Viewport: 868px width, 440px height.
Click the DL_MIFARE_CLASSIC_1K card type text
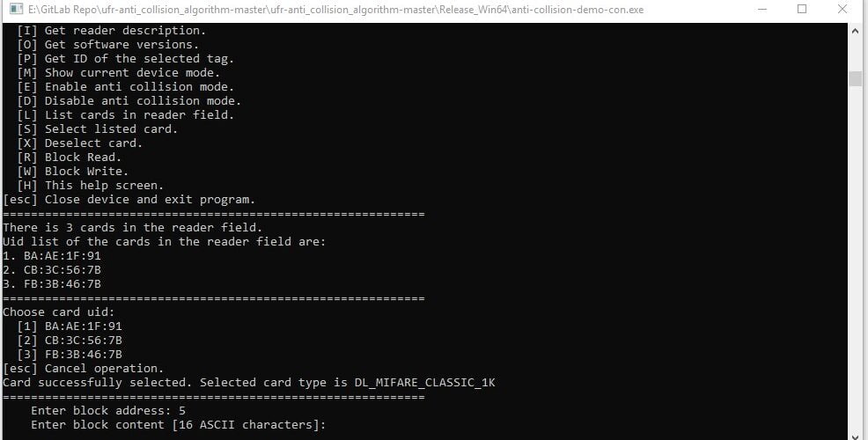point(424,383)
